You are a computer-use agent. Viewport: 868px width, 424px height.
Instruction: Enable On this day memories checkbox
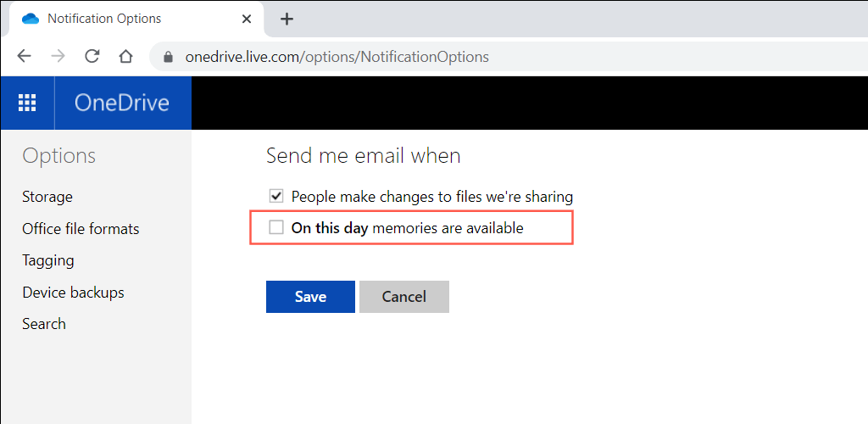click(275, 227)
